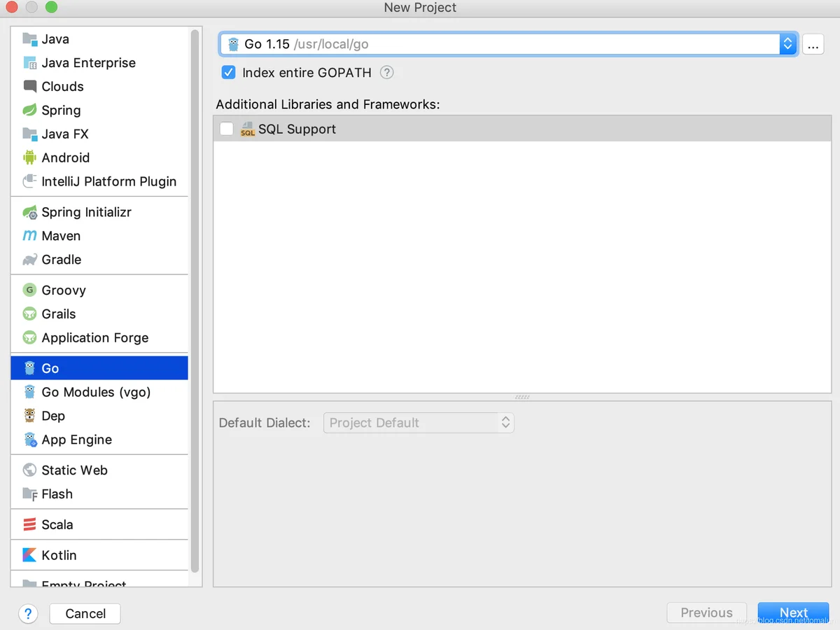Select Android in project list

tap(99, 157)
